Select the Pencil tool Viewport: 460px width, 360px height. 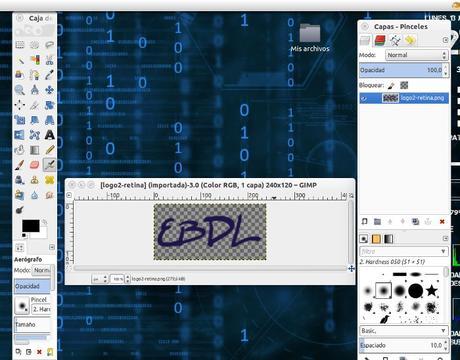[49, 150]
